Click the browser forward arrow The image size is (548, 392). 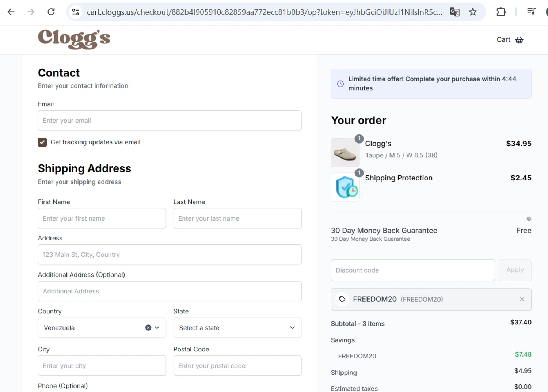tap(31, 12)
